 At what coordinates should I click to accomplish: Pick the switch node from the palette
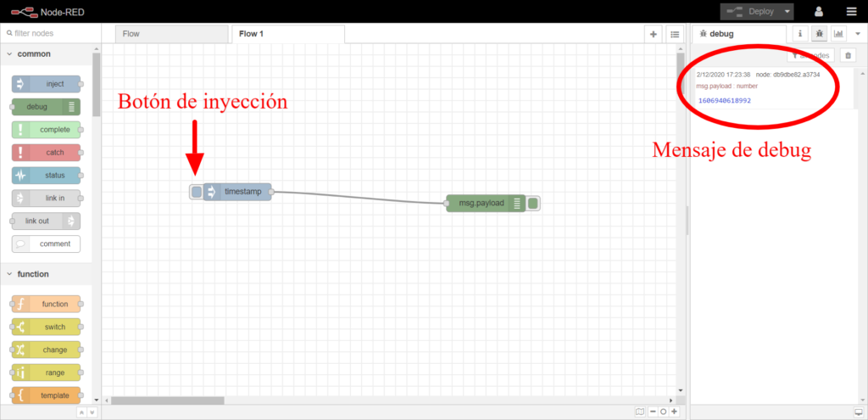[46, 327]
